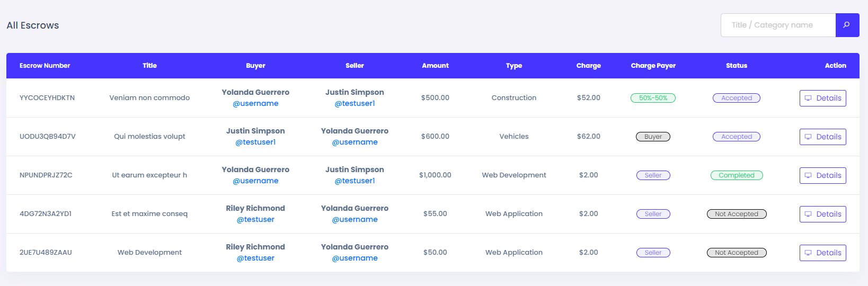Click the Escrow Number column header

click(45, 66)
